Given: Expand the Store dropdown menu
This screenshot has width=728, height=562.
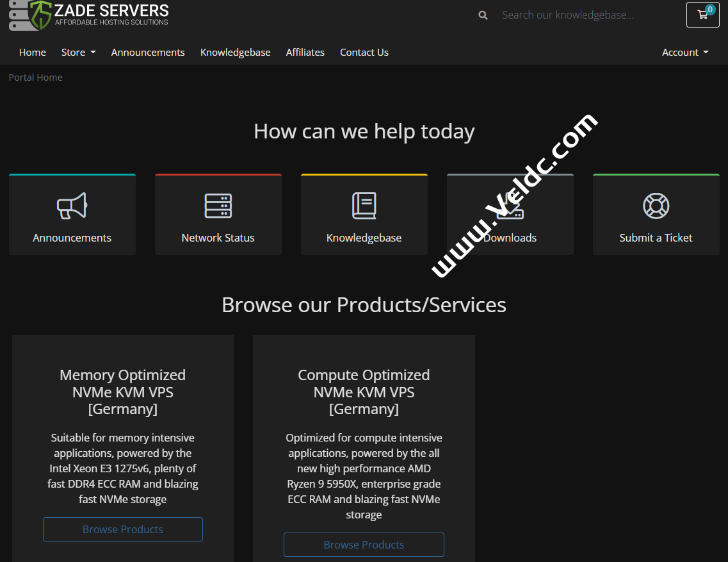Looking at the screenshot, I should coord(78,53).
